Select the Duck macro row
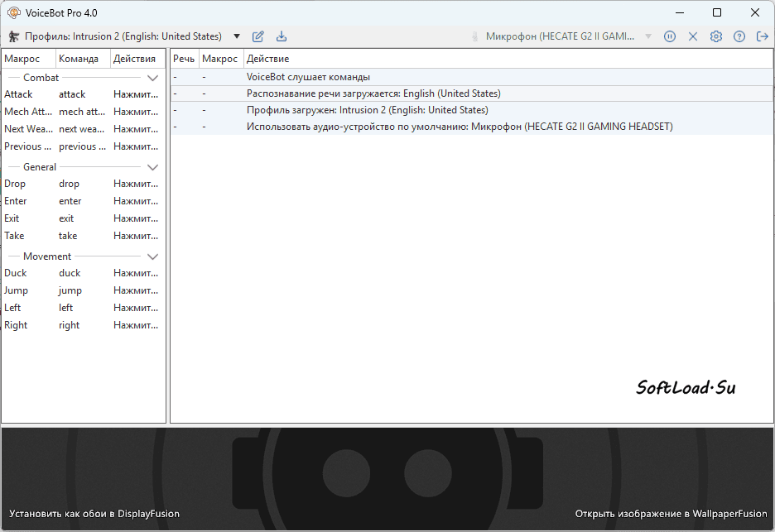This screenshot has width=775, height=532. tap(84, 273)
